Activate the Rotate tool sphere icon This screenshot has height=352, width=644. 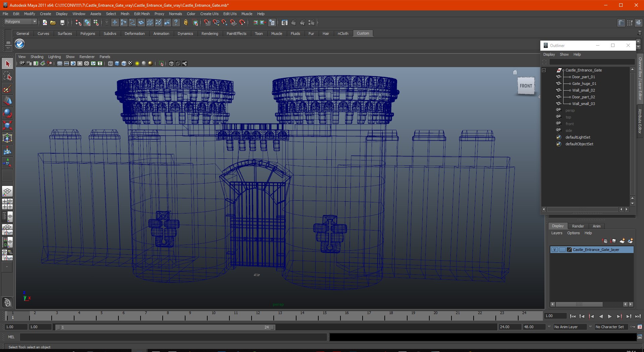point(7,113)
